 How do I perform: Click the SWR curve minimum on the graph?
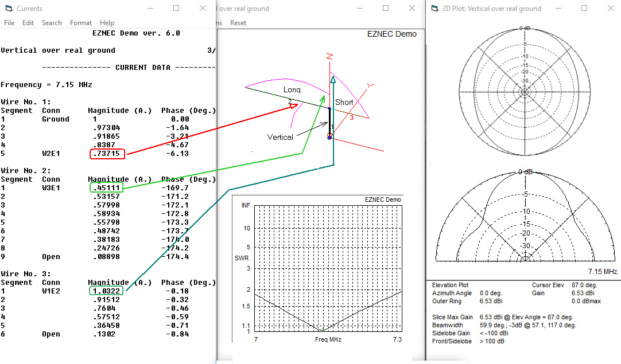click(321, 331)
